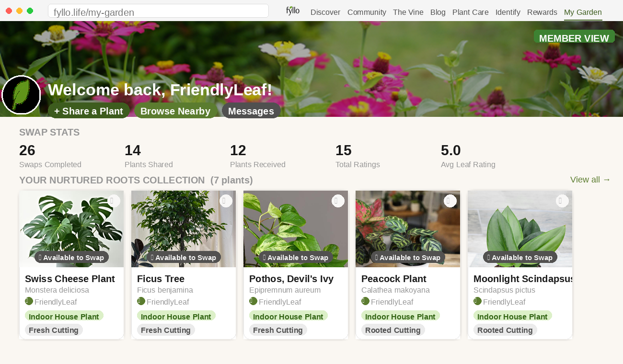Select the leaf badge under Moonlight Scindapsus
The image size is (623, 364).
coord(476,302)
